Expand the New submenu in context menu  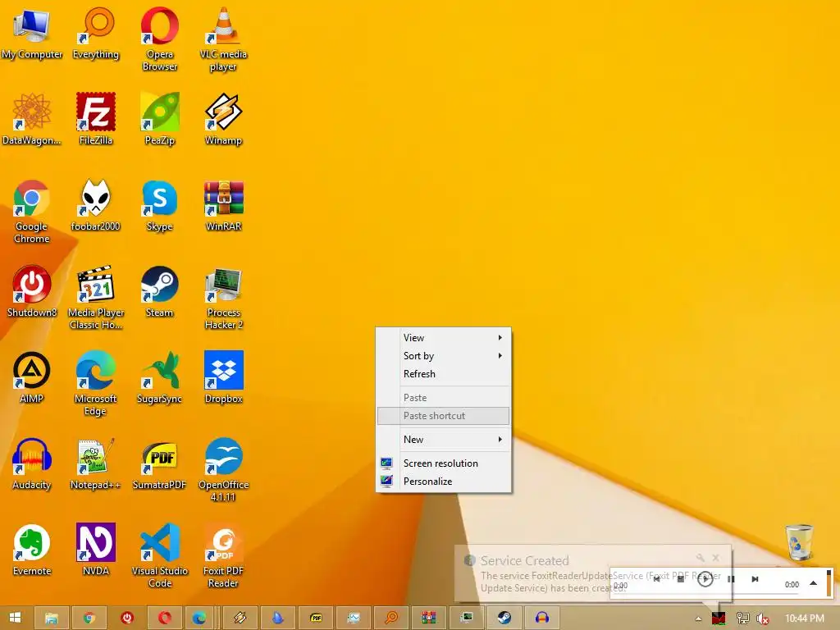444,440
